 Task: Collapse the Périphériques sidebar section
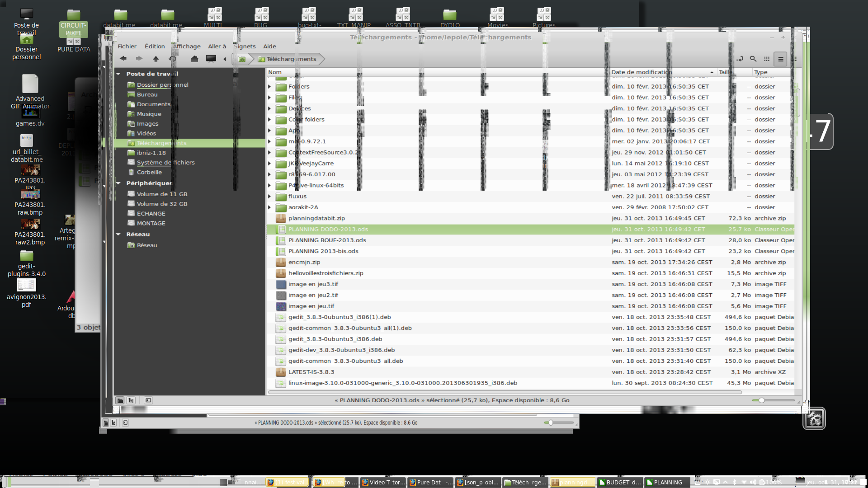[118, 183]
